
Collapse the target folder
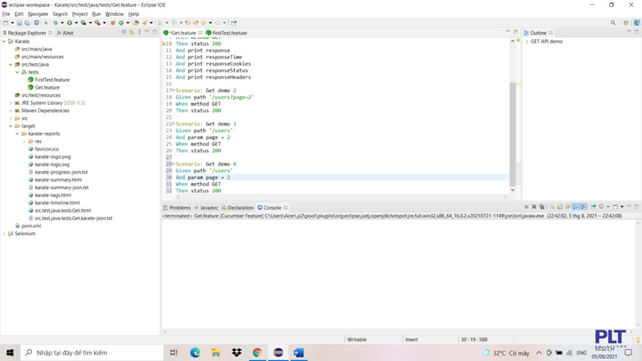pyautogui.click(x=11, y=126)
